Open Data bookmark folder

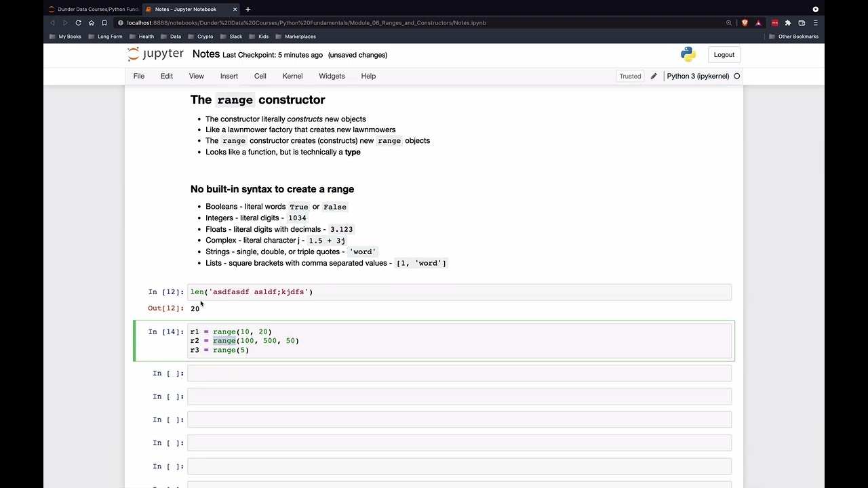(171, 37)
